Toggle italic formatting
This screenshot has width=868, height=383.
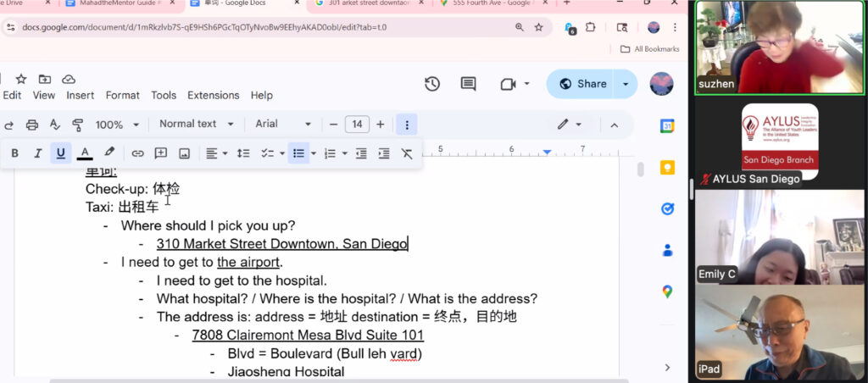point(37,153)
